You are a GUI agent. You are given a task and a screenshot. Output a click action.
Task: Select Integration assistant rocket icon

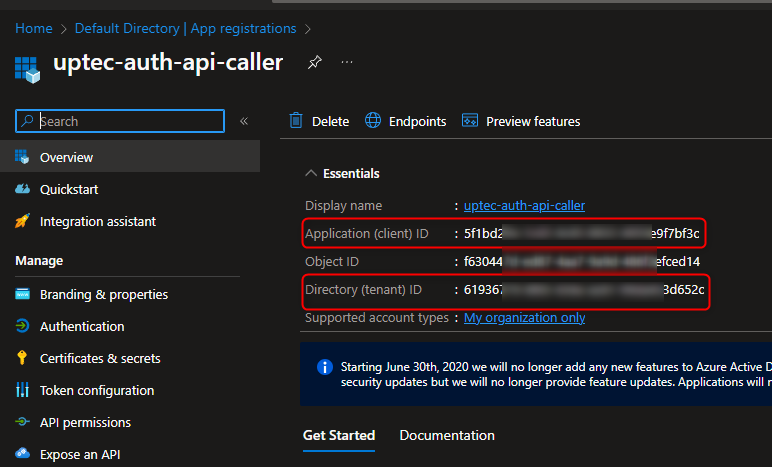(22, 221)
